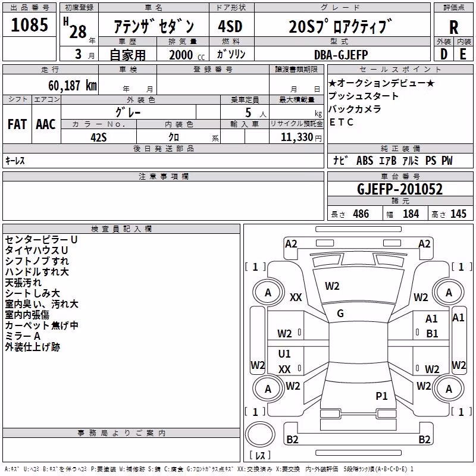Click the B1 mark on the car diagram

(432, 334)
